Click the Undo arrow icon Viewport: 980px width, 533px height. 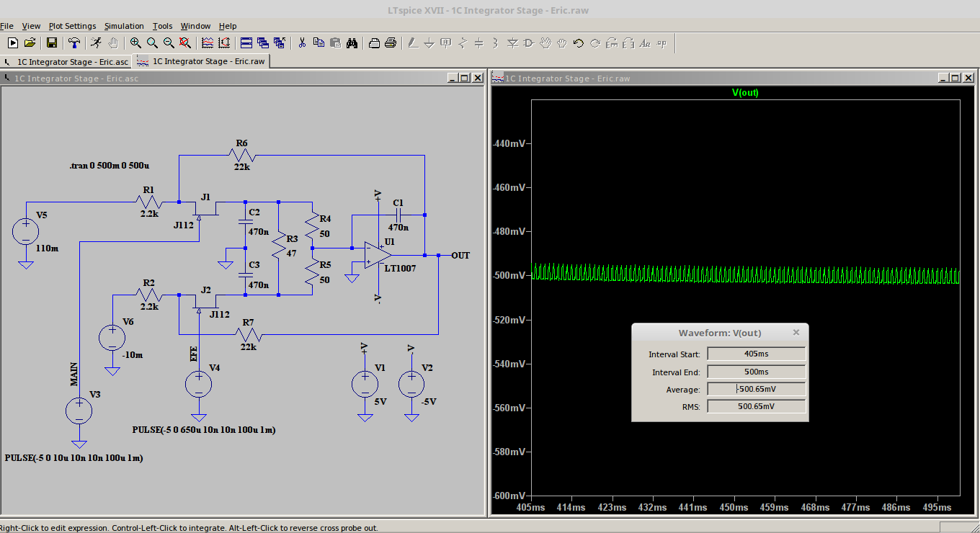coord(578,43)
